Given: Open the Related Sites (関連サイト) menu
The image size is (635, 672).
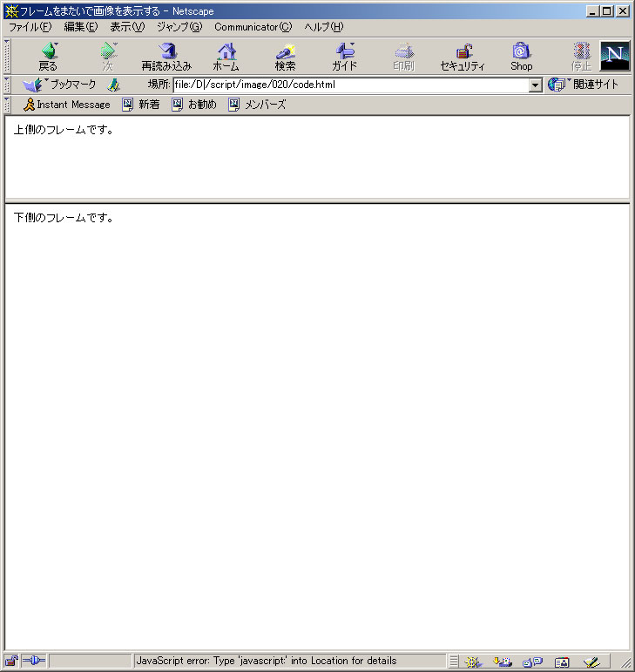Looking at the screenshot, I should click(x=584, y=85).
